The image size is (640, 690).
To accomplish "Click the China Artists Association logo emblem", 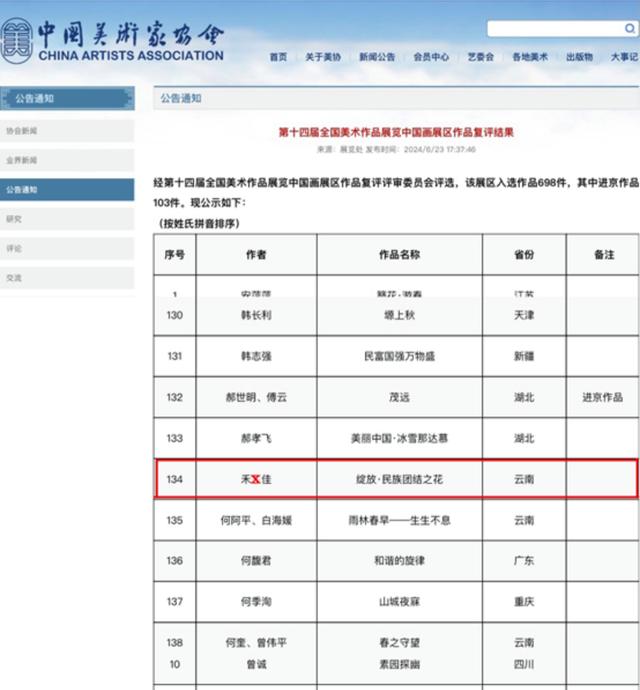I will click(x=17, y=41).
